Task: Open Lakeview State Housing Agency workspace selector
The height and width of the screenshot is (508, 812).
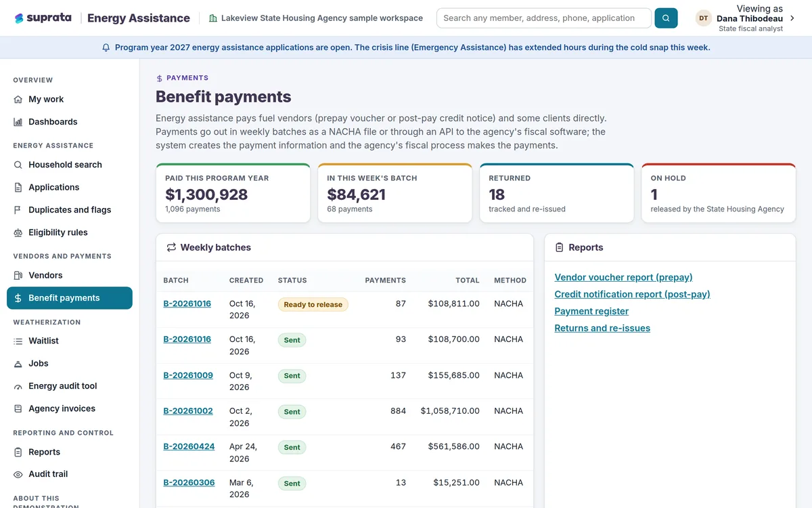Action: 316,18
